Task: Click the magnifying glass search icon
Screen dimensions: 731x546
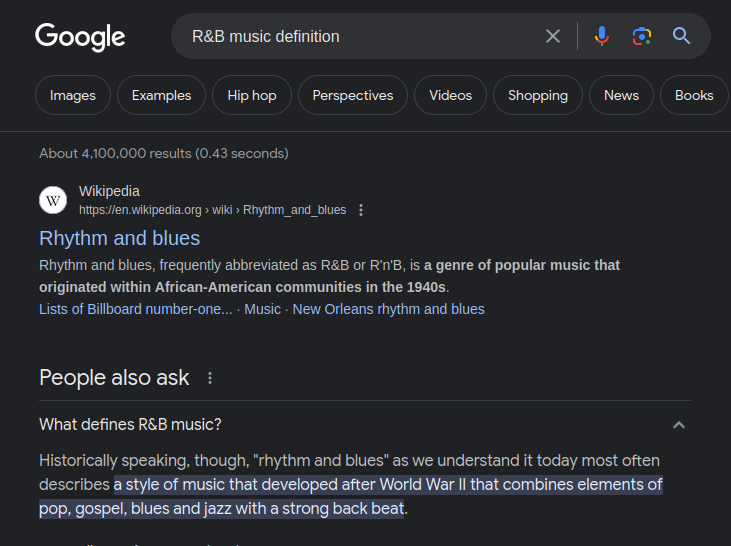Action: 681,36
